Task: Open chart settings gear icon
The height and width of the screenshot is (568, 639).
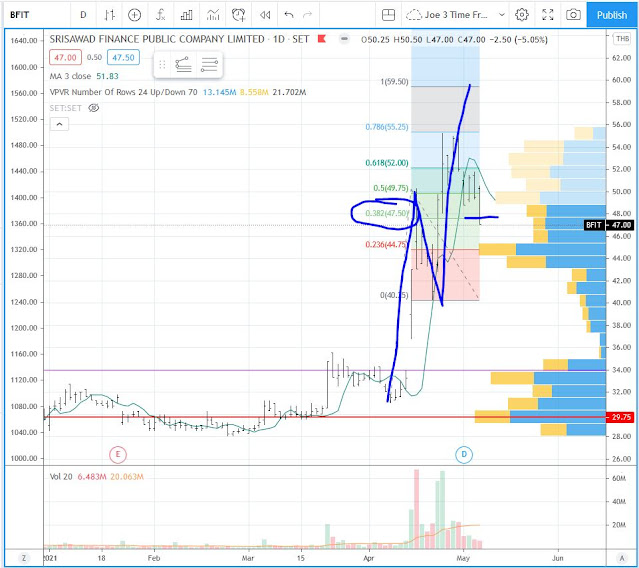Action: (x=522, y=15)
